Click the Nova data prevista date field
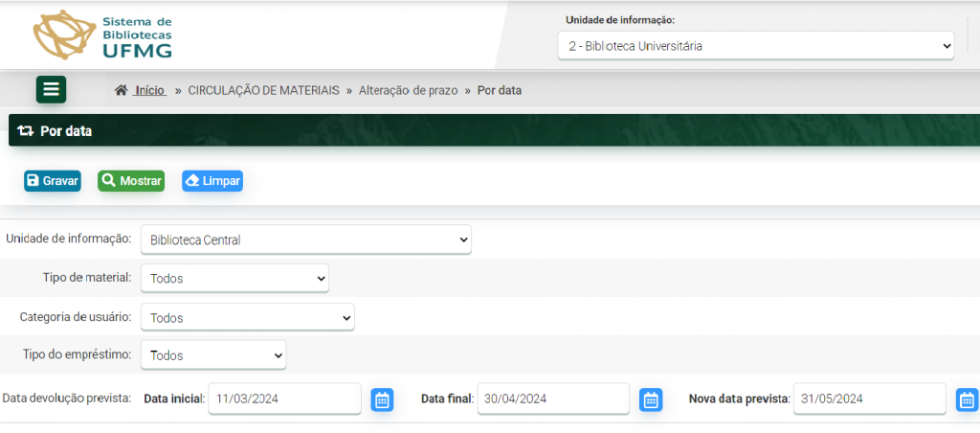The image size is (980, 433). pos(869,399)
